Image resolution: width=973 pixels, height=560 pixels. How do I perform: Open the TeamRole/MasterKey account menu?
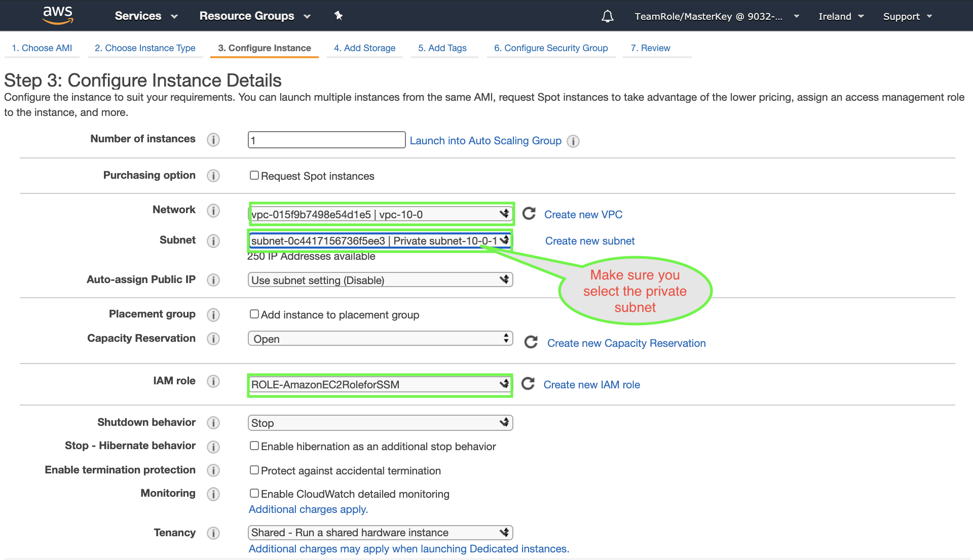point(717,16)
